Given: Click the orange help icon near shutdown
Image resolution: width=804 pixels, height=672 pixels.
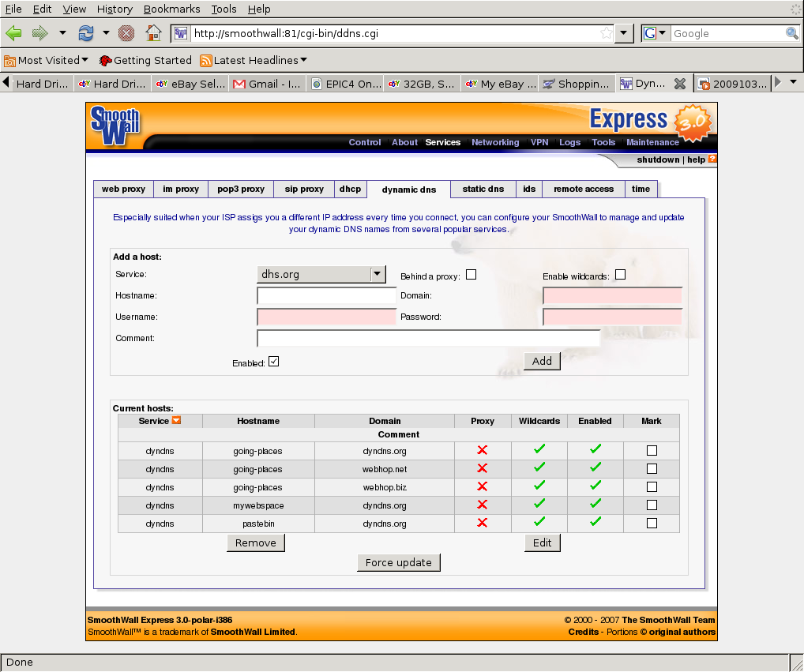Looking at the screenshot, I should pyautogui.click(x=712, y=159).
